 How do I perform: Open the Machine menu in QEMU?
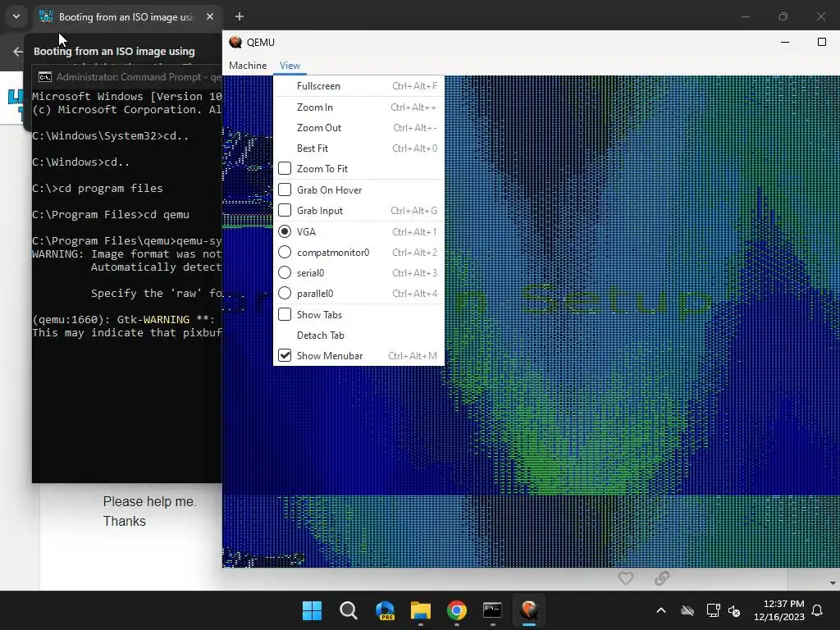pos(248,66)
